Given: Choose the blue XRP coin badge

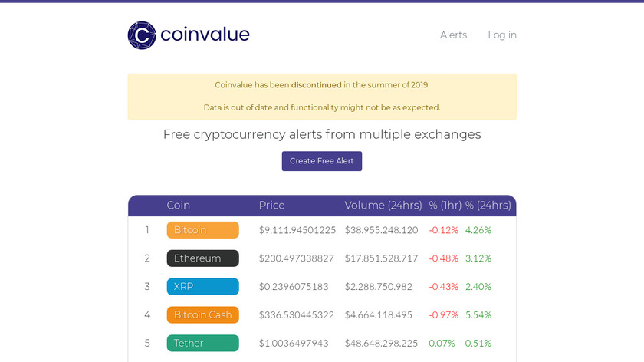Looking at the screenshot, I should coord(202,287).
